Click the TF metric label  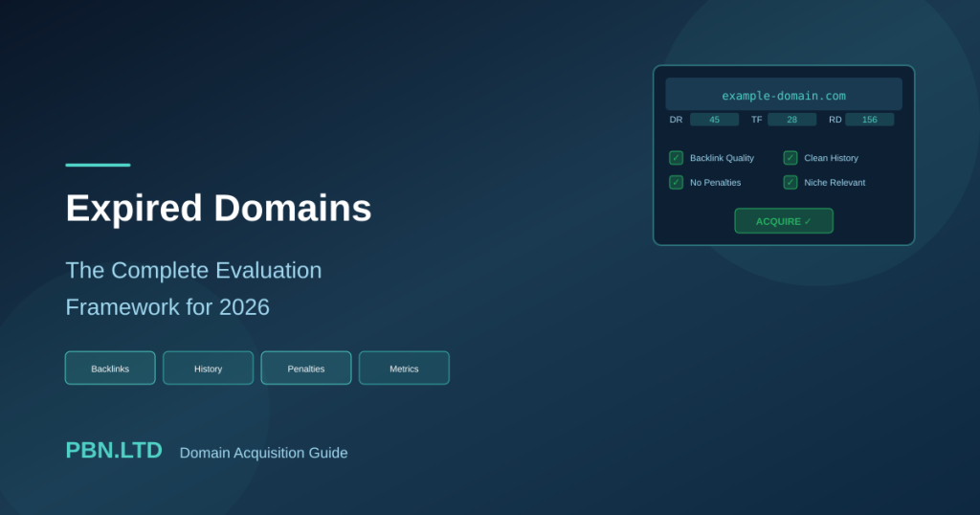pos(756,120)
